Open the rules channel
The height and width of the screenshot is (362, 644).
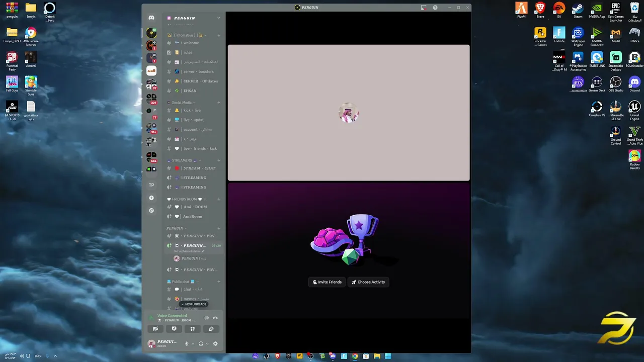click(194, 52)
